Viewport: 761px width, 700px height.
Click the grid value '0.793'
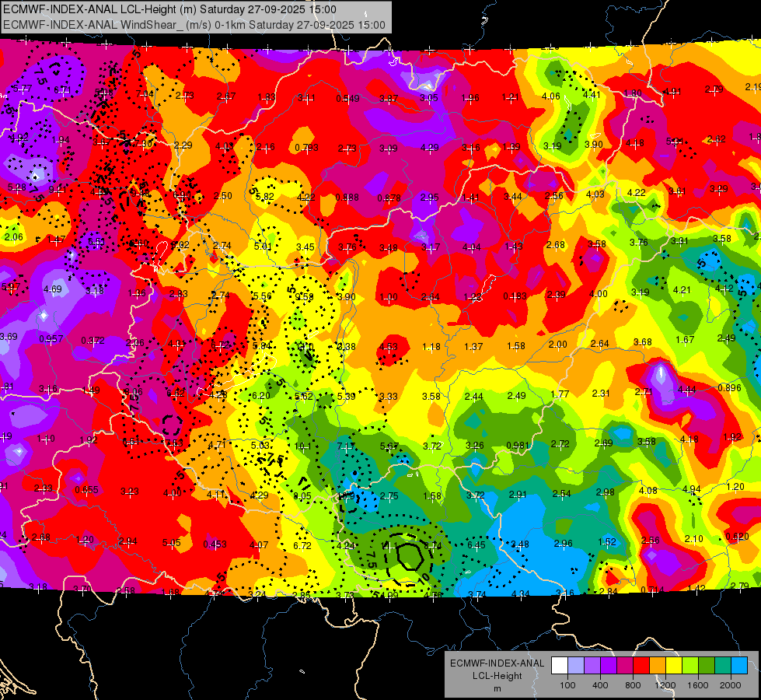307,147
